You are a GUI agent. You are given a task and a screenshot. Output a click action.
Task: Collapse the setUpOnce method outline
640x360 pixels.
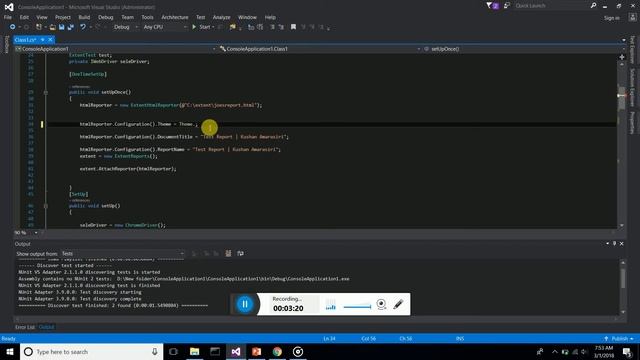[46, 93]
